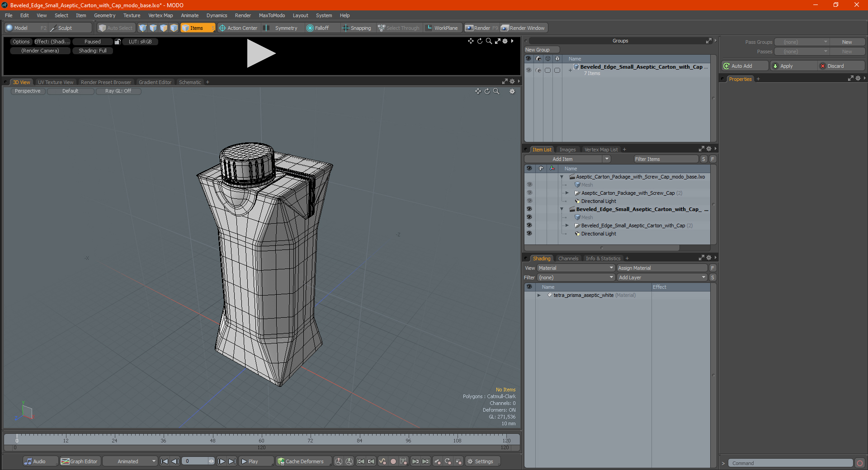Screen dimensions: 868x470
Task: Open the Add Layer dropdown
Action: click(662, 277)
